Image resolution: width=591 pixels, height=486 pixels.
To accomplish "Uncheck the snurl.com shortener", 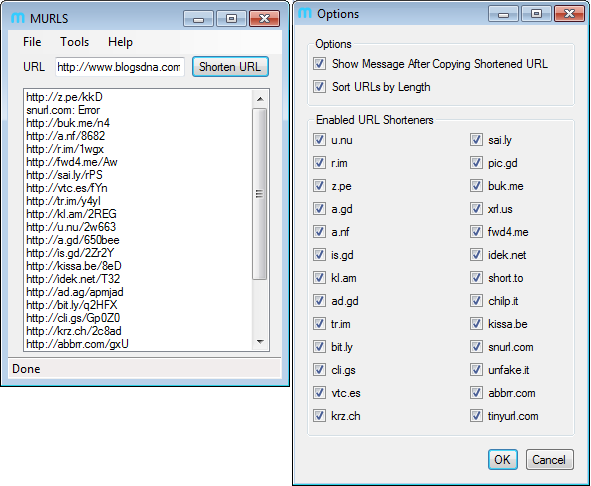I will [x=476, y=347].
